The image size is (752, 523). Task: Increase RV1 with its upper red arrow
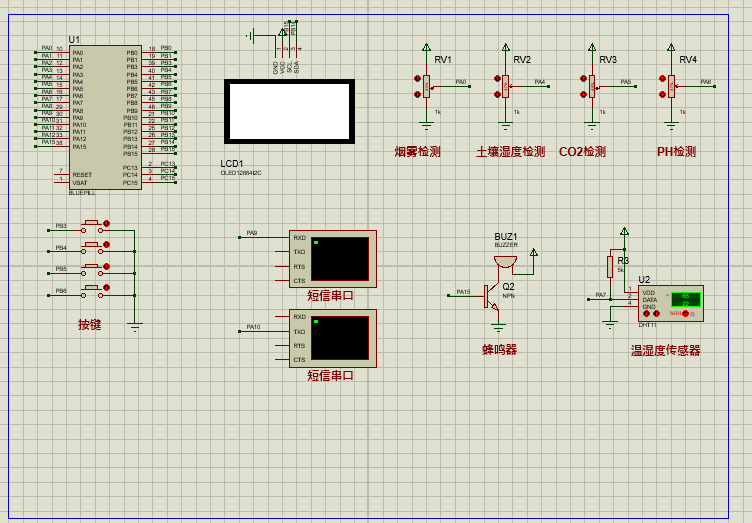(417, 79)
